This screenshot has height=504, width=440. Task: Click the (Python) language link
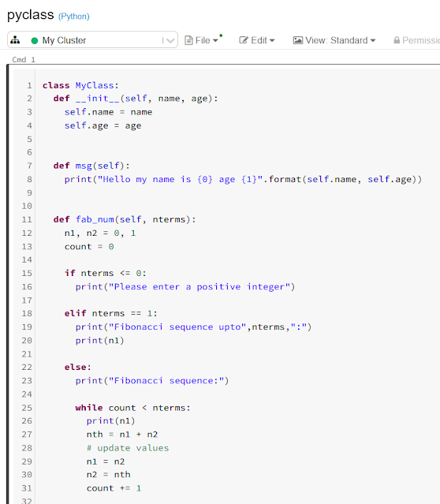pos(74,17)
